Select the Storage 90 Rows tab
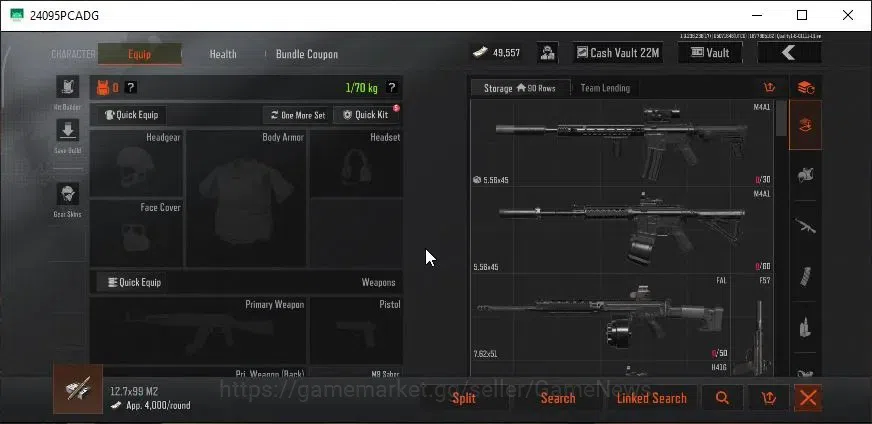 [521, 88]
